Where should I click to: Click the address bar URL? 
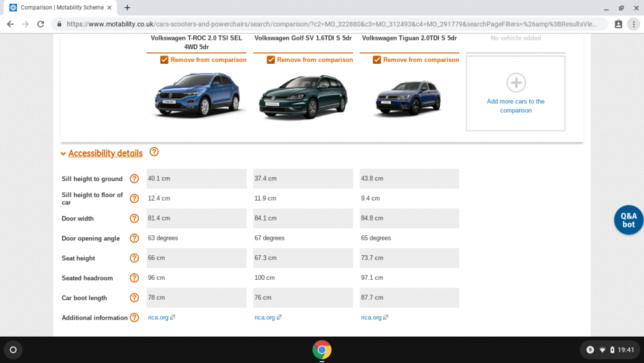[x=331, y=25]
